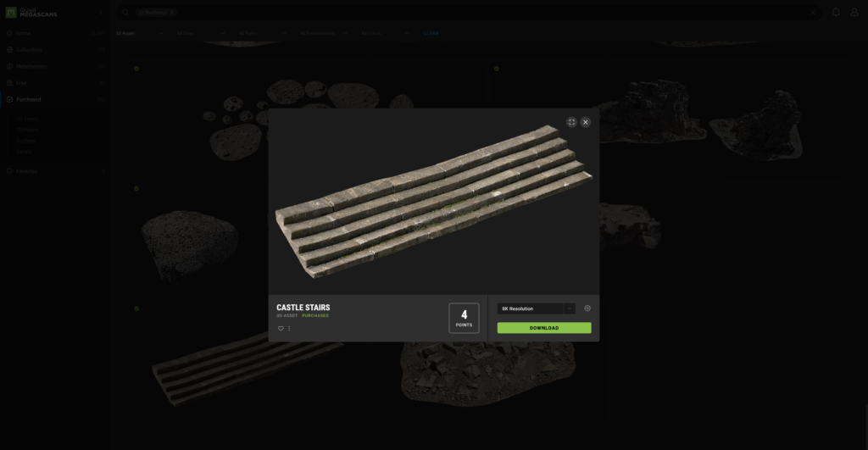Open the All Sizes filter dropdown

200,33
